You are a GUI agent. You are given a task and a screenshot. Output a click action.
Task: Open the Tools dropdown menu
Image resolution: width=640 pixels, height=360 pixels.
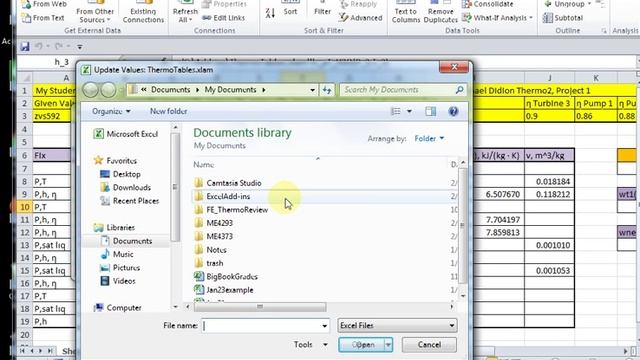click(311, 345)
